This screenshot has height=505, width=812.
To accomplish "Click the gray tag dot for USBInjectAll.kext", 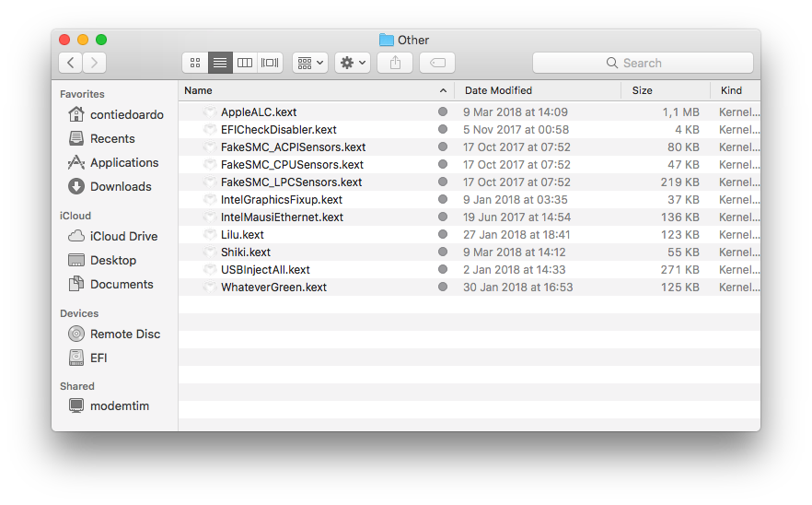I will click(x=443, y=269).
